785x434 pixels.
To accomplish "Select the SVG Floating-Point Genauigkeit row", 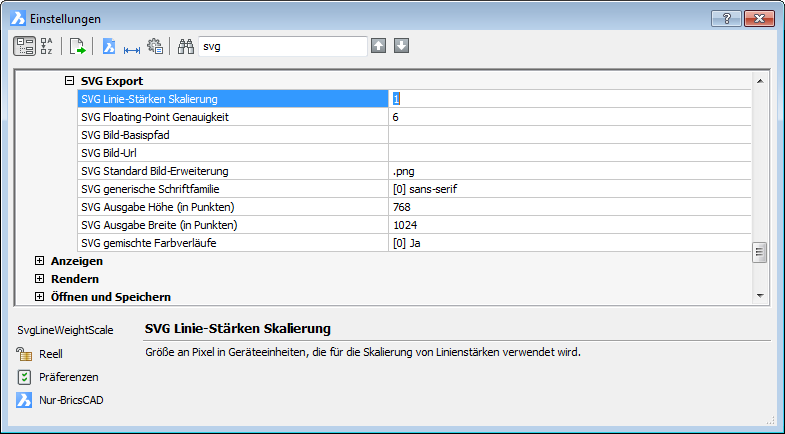I will [232, 117].
